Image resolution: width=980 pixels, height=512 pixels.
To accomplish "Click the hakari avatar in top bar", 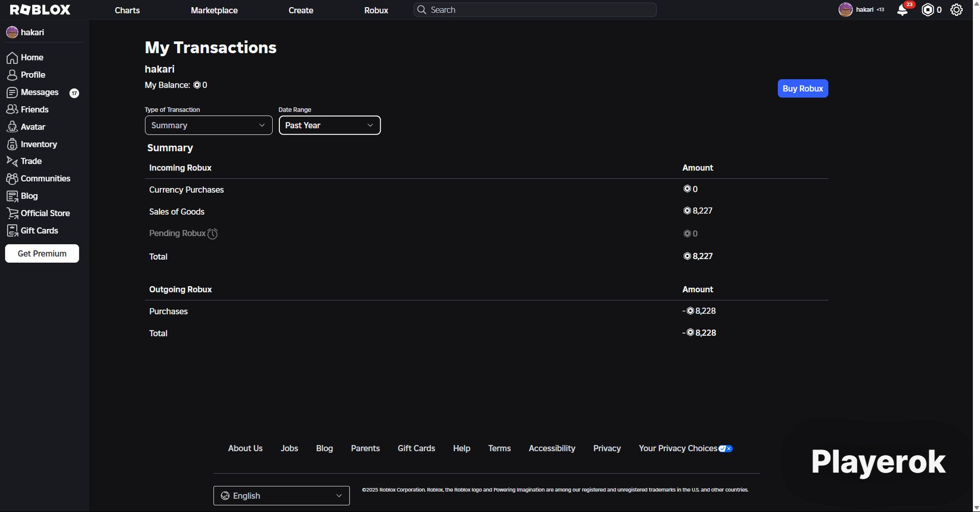I will click(845, 10).
